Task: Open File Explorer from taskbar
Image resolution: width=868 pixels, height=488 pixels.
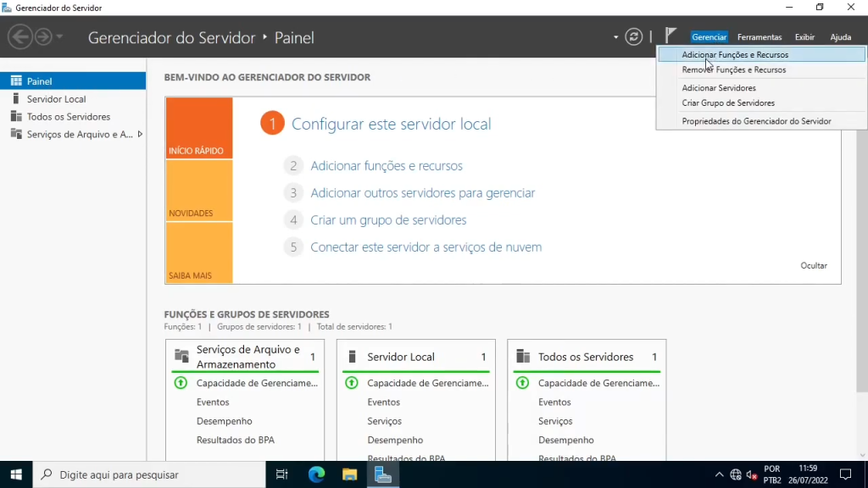Action: [x=349, y=474]
